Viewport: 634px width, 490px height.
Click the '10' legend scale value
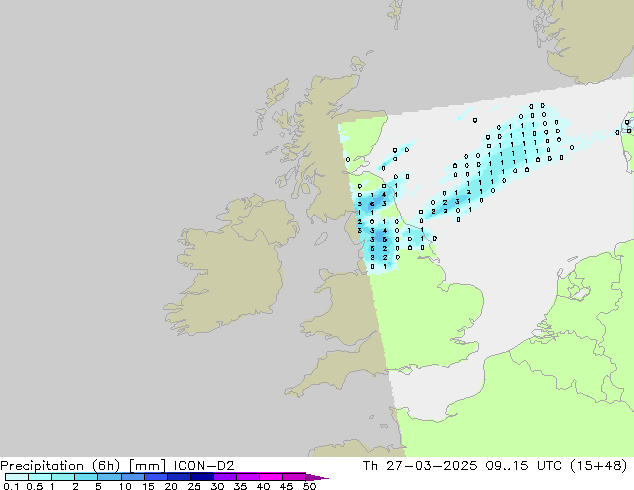click(x=125, y=486)
